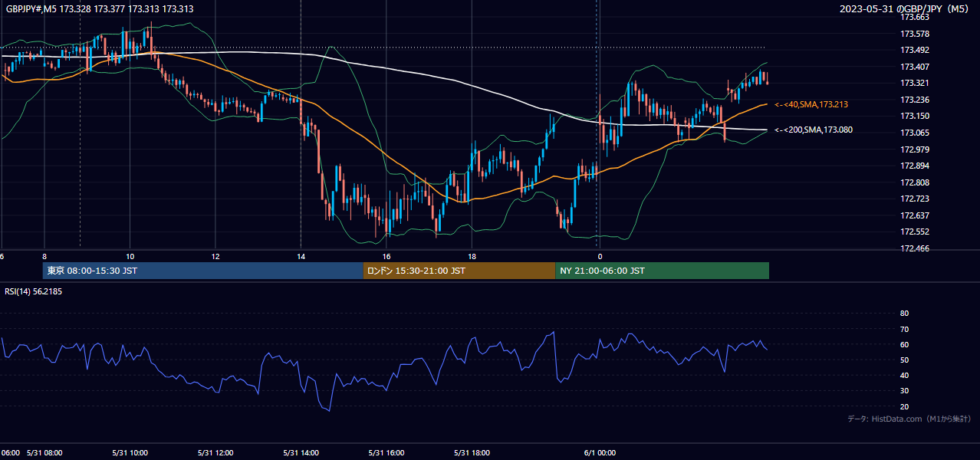Select the ロンドン 15:30-21:00 JST session bar
The image size is (980, 460).
459,271
